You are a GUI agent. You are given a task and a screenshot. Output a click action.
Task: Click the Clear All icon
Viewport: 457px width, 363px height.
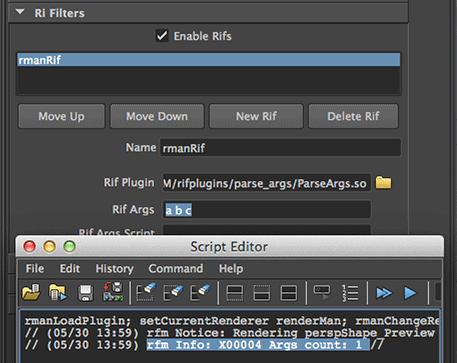pyautogui.click(x=200, y=292)
